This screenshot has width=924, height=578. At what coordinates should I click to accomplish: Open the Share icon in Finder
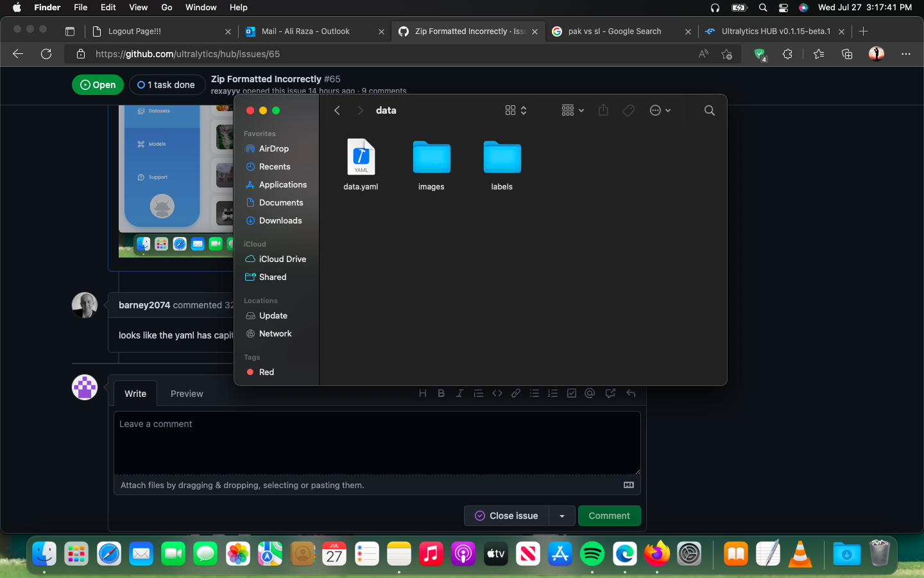tap(603, 110)
